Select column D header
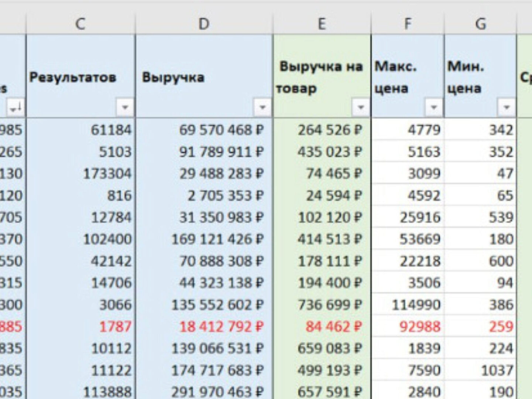 [204, 24]
